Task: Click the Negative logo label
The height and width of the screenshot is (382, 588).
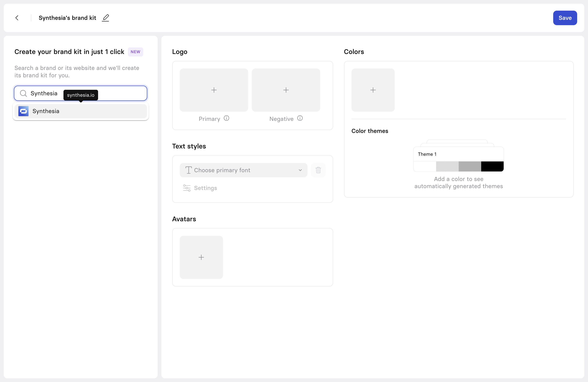Action: 281,119
